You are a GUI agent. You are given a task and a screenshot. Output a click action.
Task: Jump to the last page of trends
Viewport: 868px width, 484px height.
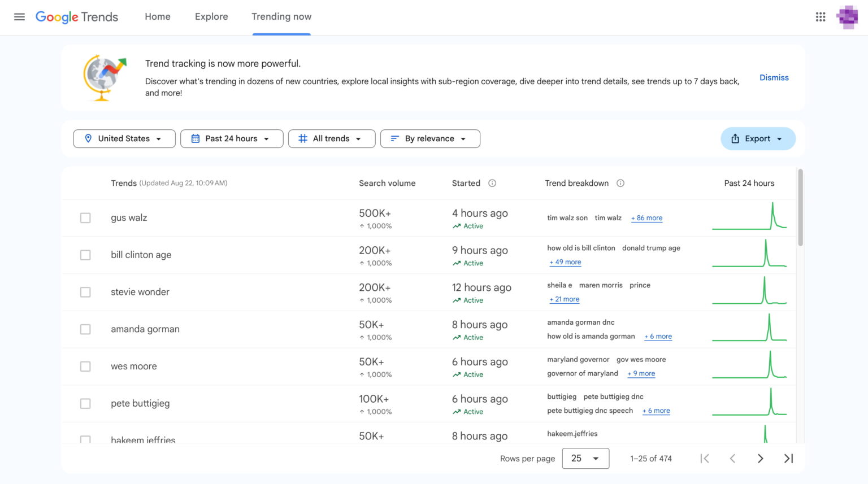point(788,459)
